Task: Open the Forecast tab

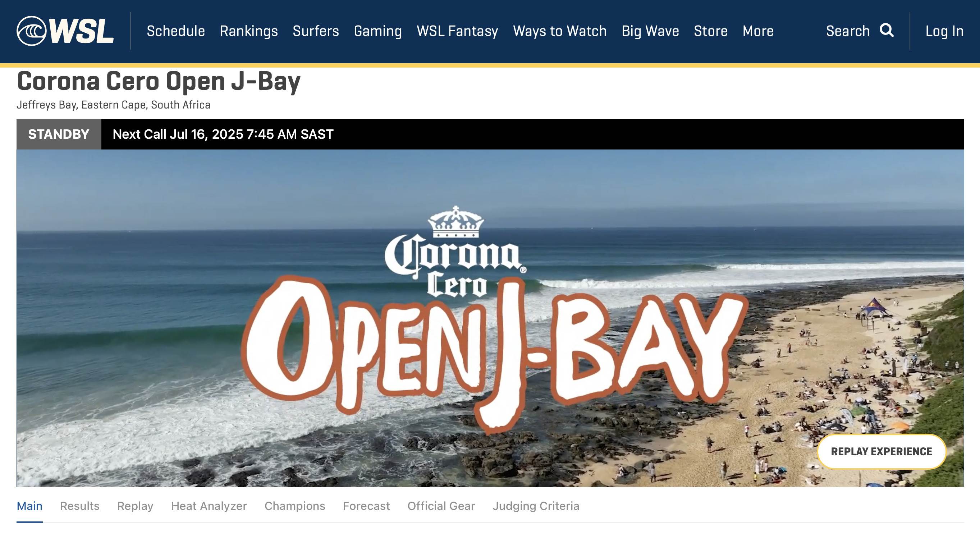Action: pyautogui.click(x=366, y=506)
